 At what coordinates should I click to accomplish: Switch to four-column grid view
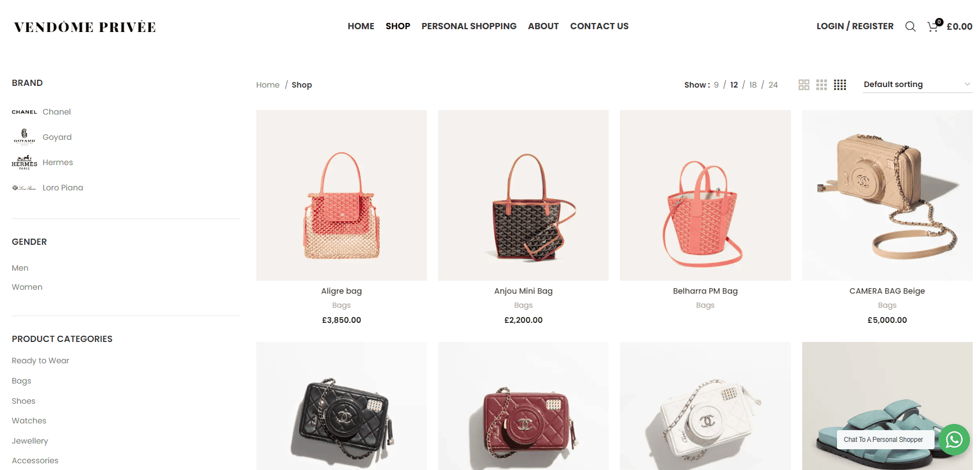pos(840,85)
